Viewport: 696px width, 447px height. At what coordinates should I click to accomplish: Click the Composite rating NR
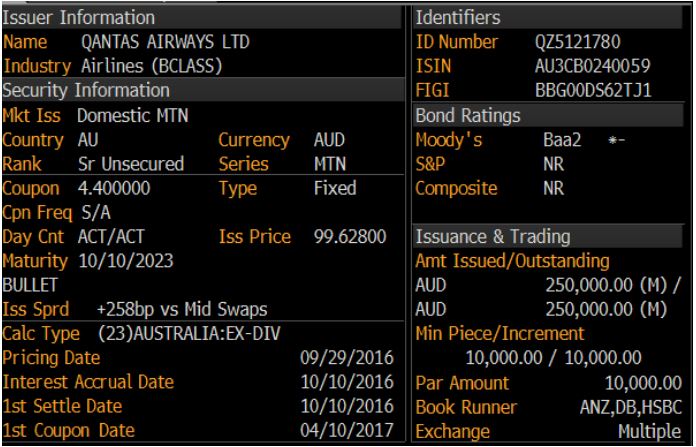click(x=554, y=188)
